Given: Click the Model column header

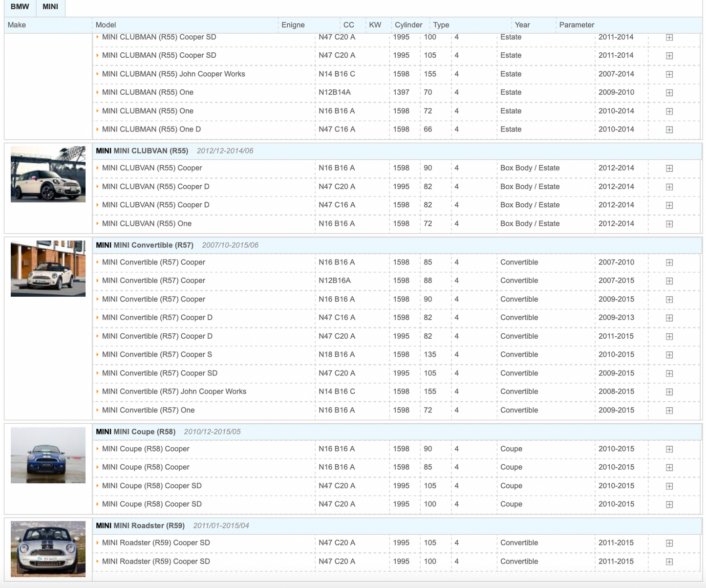Looking at the screenshot, I should click(106, 25).
